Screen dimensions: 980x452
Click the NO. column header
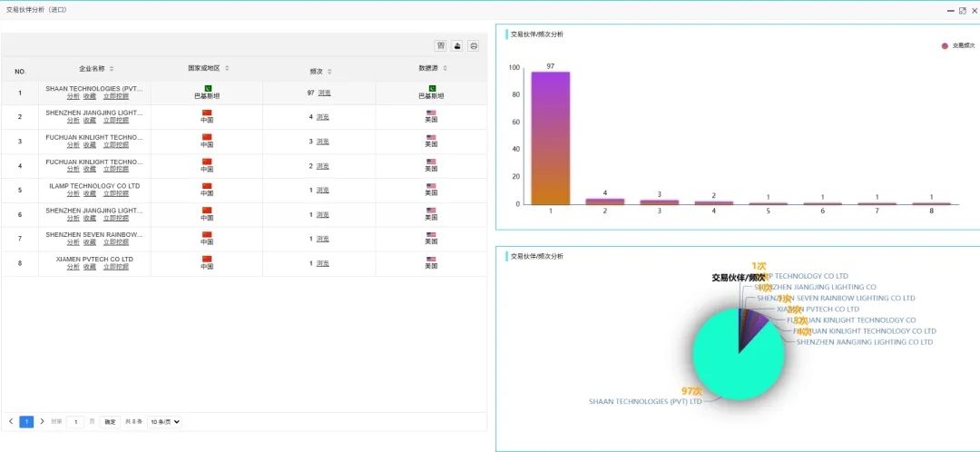coord(20,72)
